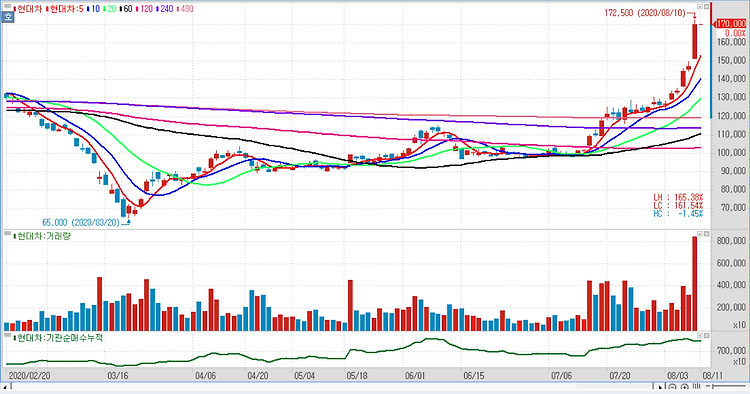Minimize the 기관순매수누적 pane

[x=700, y=336]
